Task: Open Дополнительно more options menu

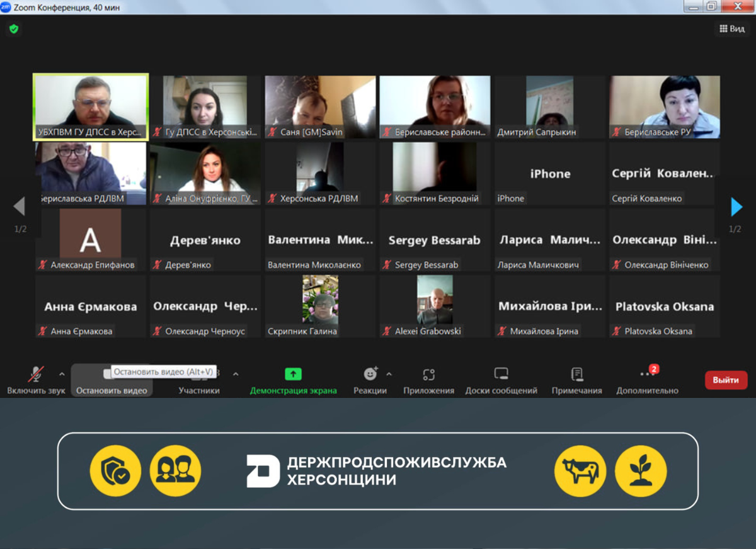Action: pos(647,380)
